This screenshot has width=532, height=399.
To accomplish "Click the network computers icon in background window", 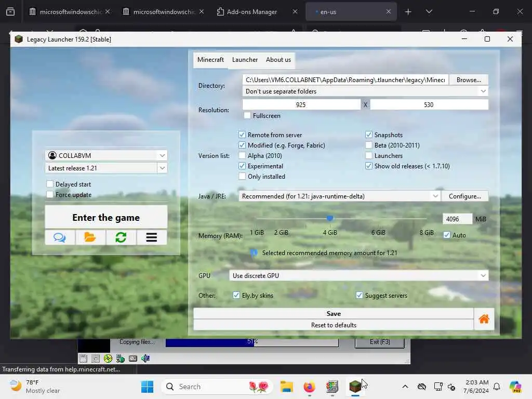I will (121, 358).
